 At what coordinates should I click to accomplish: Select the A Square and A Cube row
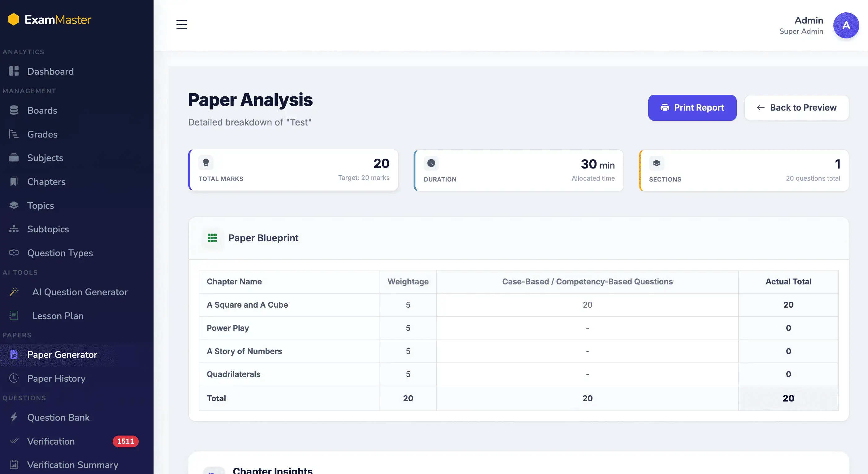coord(519,305)
